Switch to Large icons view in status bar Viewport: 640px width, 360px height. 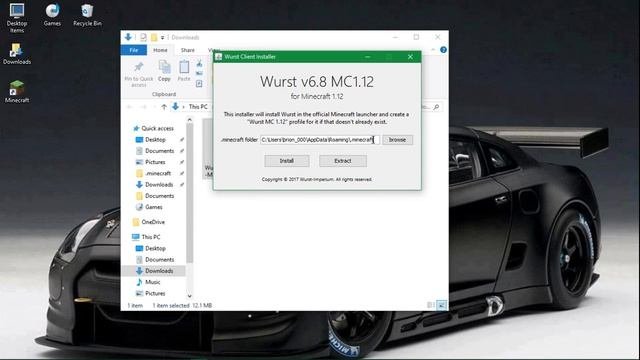pos(441,305)
